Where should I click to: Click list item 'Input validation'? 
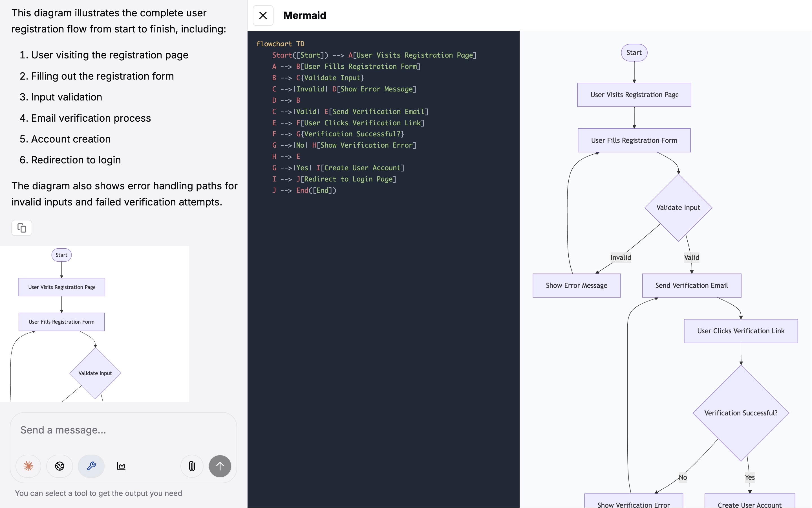pos(67,97)
